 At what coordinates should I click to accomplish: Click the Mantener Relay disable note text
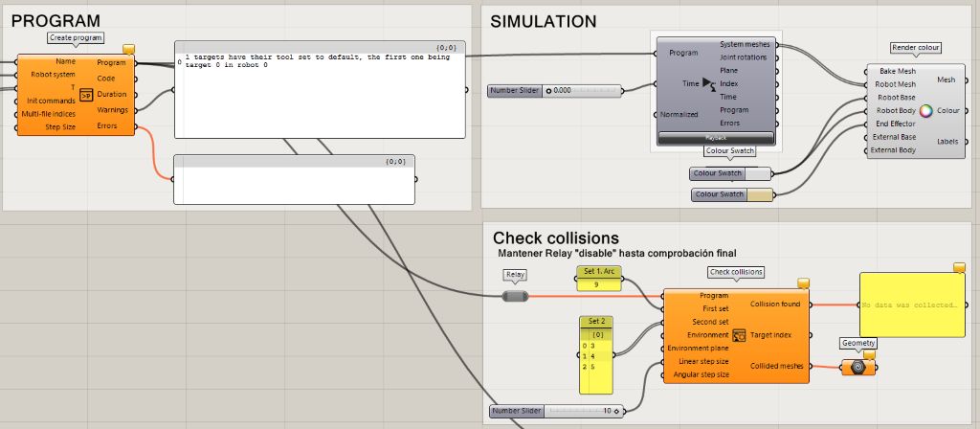[x=617, y=254]
